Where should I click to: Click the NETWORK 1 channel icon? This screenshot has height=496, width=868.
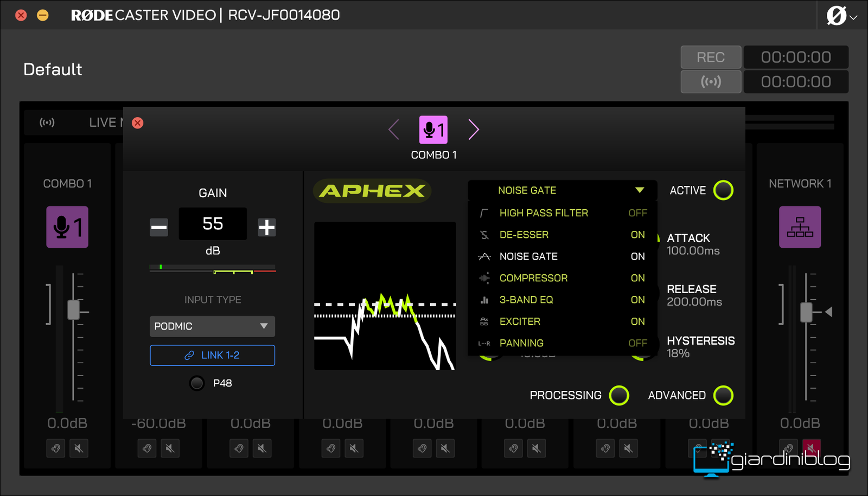[x=800, y=227]
